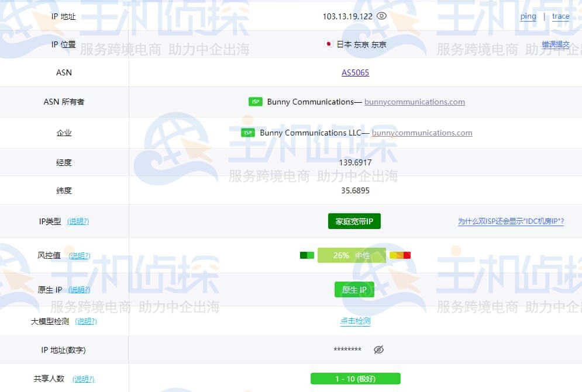Visit bunnycommunications.com in ASN owner row

414,102
